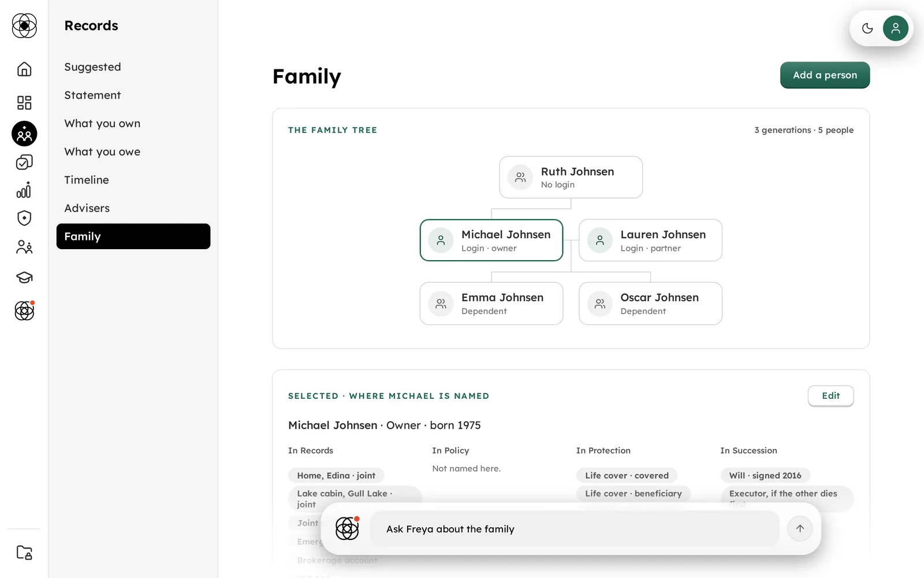Open Timeline in Records menu

(133, 180)
